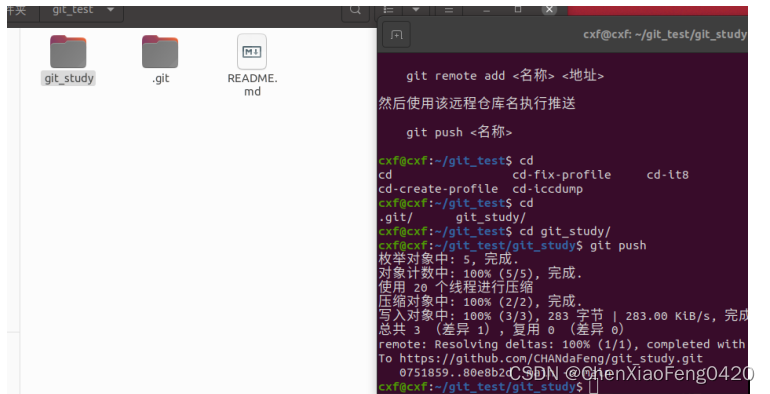The image size is (770, 394).
Task: Click the 'remote: Resolving deltas' output line
Action: coord(562,344)
